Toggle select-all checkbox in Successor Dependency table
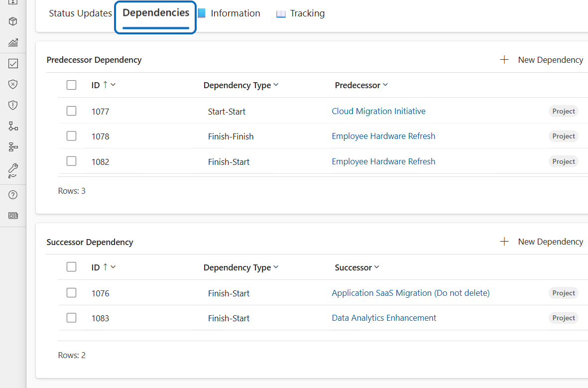This screenshot has width=588, height=388. tap(71, 267)
